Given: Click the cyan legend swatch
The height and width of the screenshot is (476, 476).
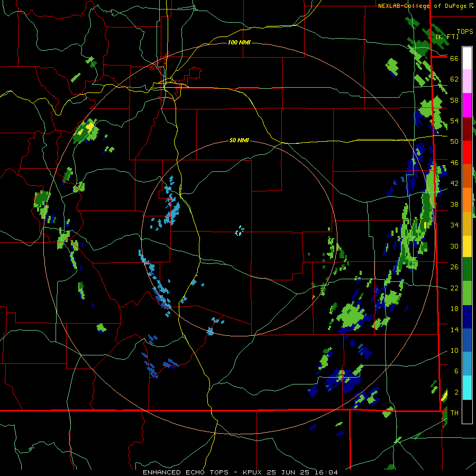Looking at the screenshot, I should [x=467, y=388].
